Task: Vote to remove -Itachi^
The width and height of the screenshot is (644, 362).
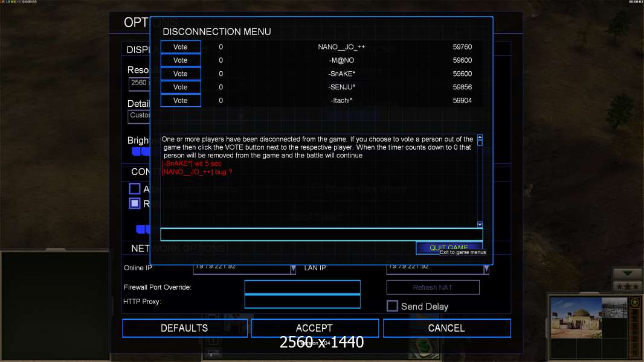Action: [x=181, y=101]
